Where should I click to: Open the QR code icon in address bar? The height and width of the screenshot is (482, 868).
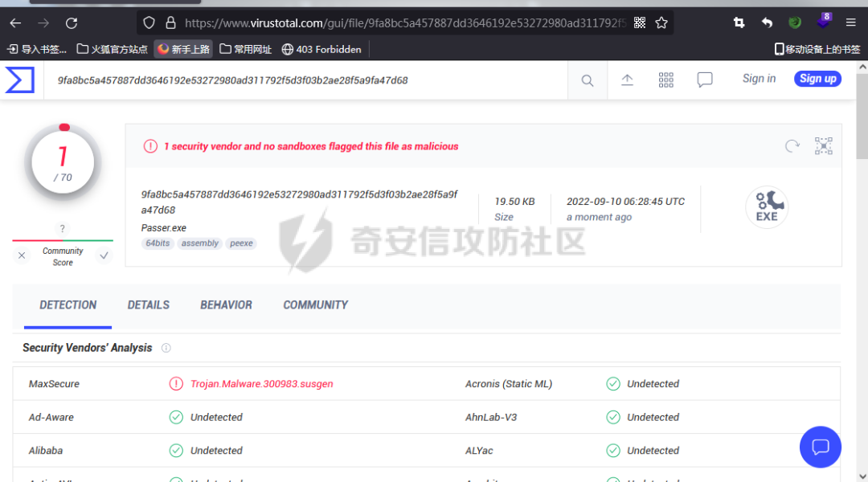coord(640,22)
